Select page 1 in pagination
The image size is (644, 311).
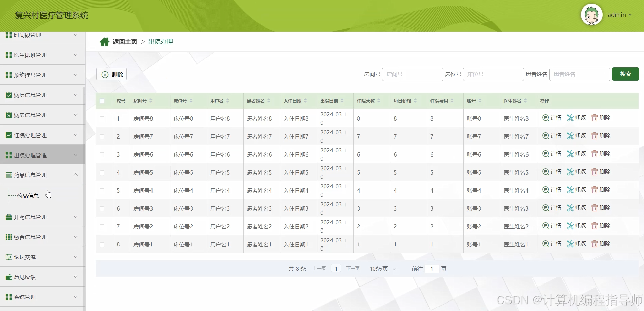tap(336, 269)
